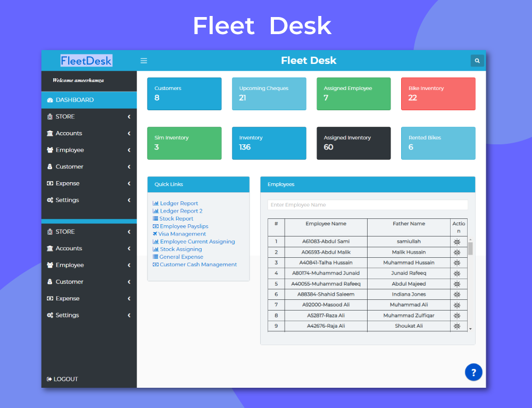The image size is (532, 408).
Task: Click the LOGOUT link
Action: click(x=62, y=379)
